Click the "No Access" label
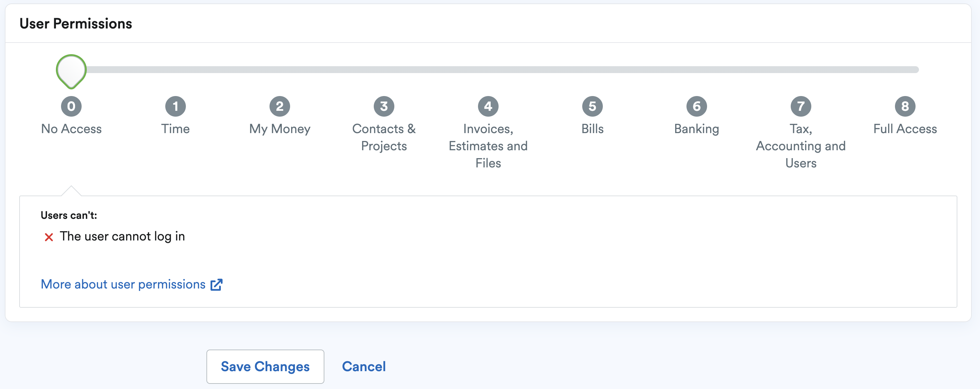This screenshot has width=980, height=389. (x=71, y=129)
